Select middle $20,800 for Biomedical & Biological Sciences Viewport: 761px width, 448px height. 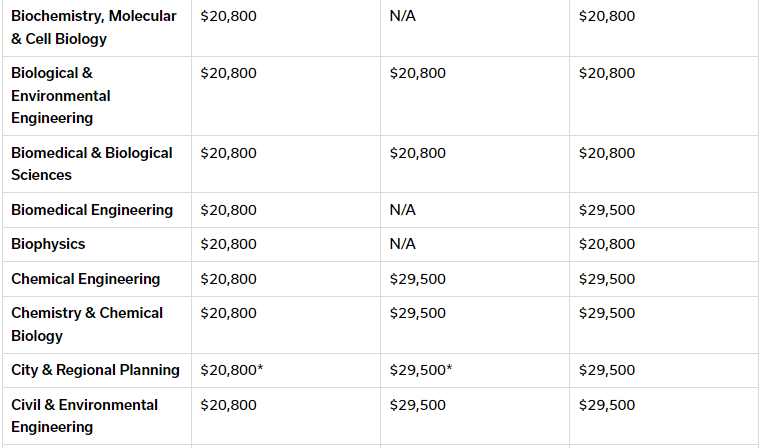[x=417, y=153]
